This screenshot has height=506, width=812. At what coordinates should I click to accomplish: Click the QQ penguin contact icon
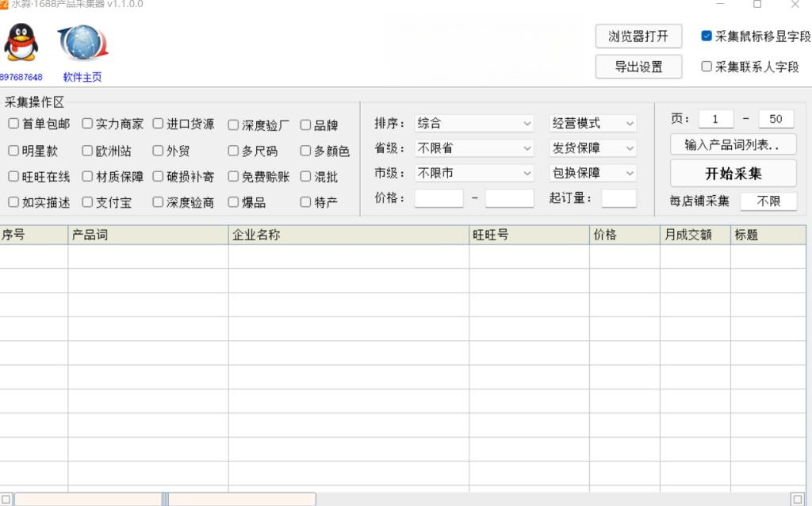point(21,44)
